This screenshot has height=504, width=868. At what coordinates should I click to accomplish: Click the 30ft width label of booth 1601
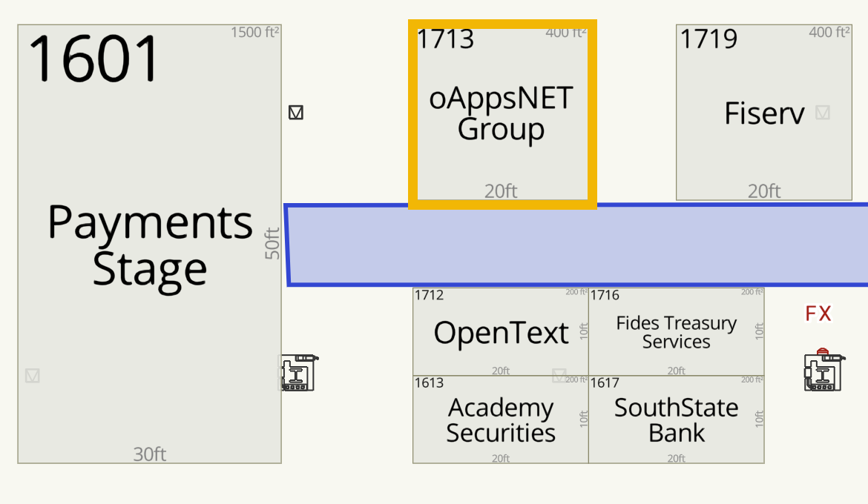(149, 454)
